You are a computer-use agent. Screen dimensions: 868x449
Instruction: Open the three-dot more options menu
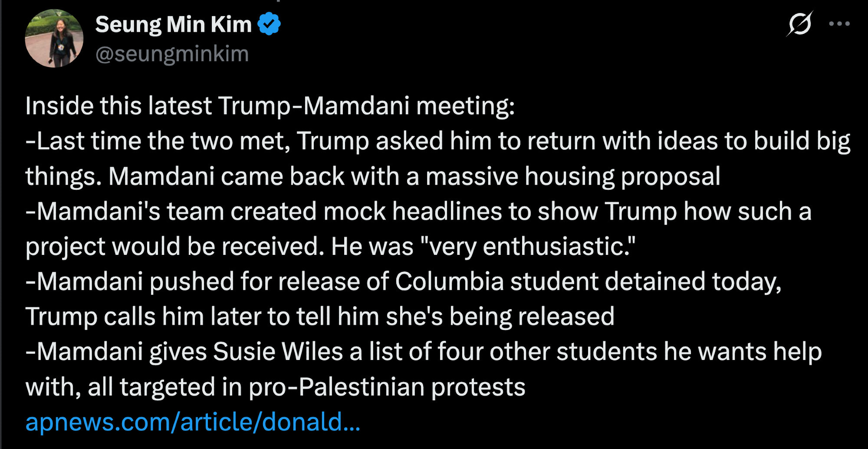pyautogui.click(x=839, y=24)
